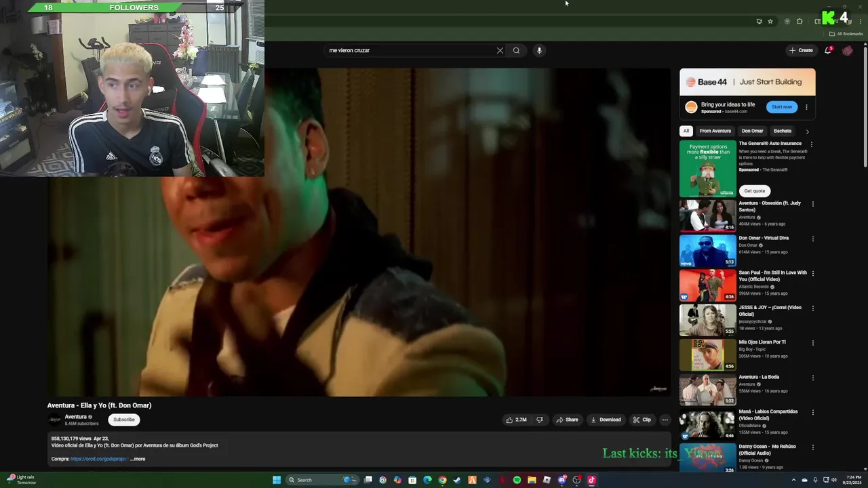Screen dimensions: 868x488
Task: Open Spotify from the taskbar
Action: pos(517,480)
